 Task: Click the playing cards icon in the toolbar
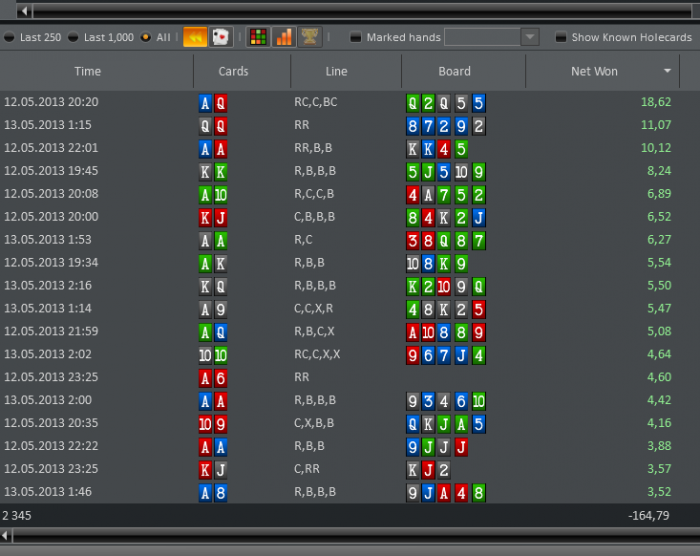[x=221, y=37]
